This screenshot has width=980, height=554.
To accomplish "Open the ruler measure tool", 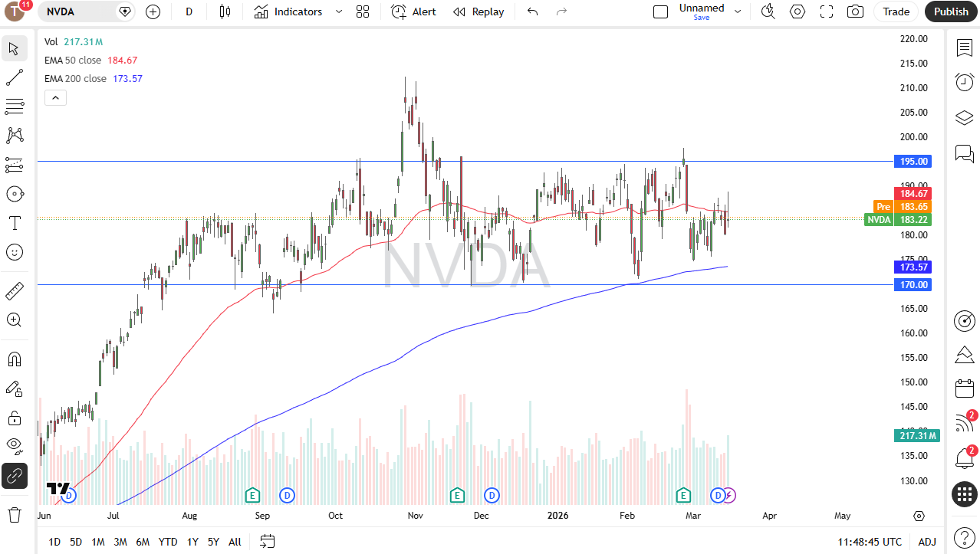I will pos(14,291).
